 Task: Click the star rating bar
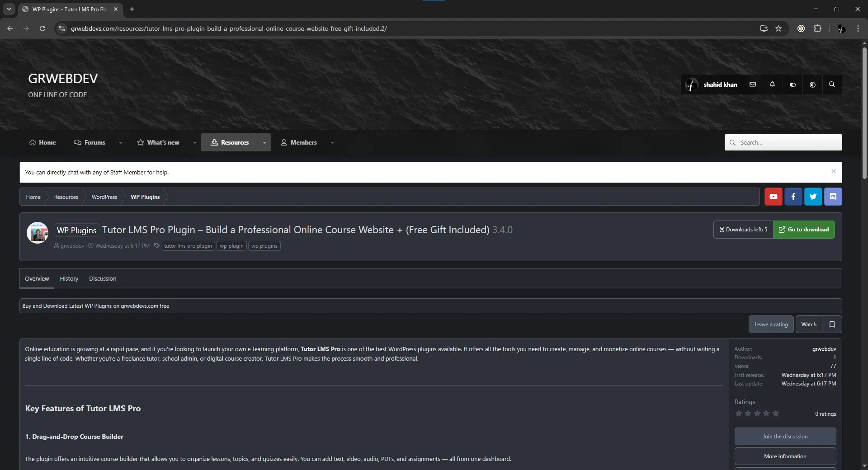[x=757, y=414]
